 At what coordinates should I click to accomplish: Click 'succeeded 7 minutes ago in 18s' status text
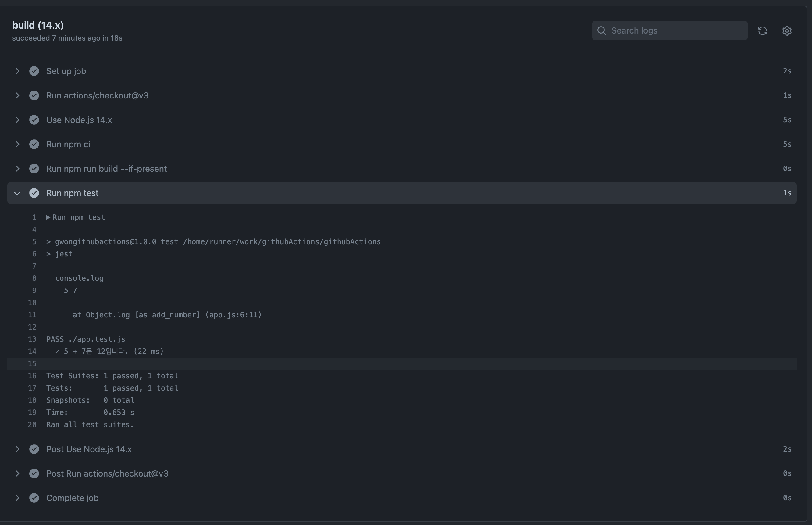coord(67,38)
